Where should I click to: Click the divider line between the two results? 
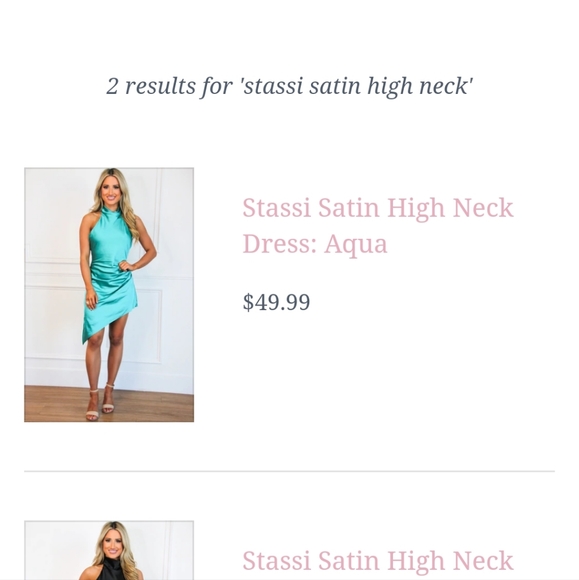[289, 471]
